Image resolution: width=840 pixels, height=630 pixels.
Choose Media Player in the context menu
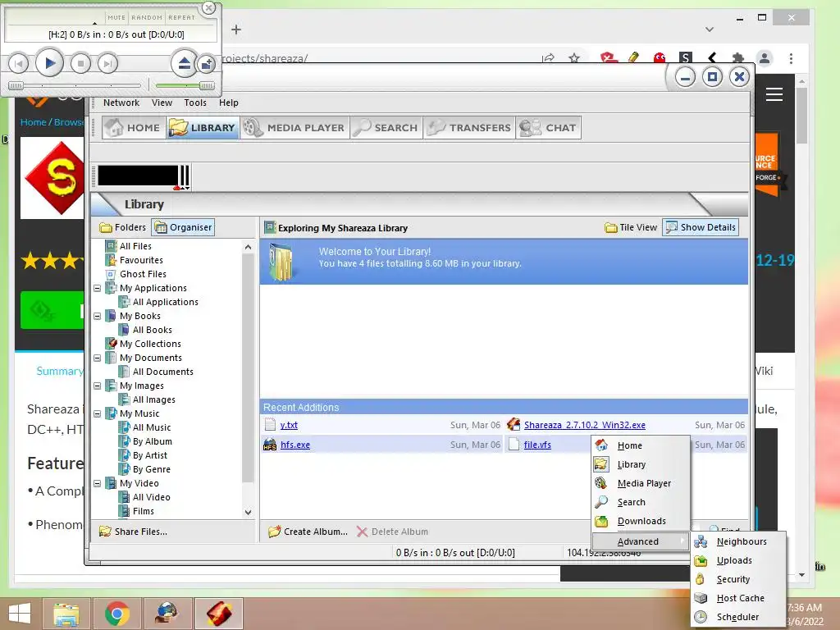click(x=641, y=482)
